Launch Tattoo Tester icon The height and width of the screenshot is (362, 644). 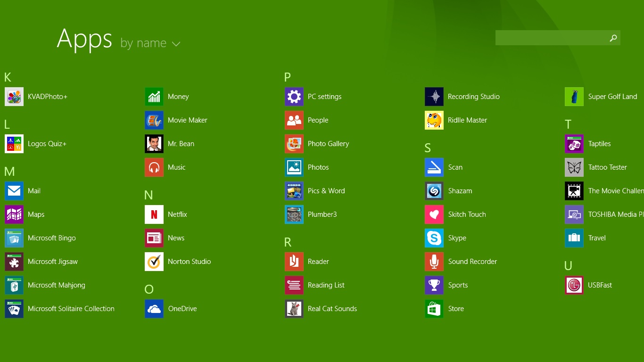[574, 167]
